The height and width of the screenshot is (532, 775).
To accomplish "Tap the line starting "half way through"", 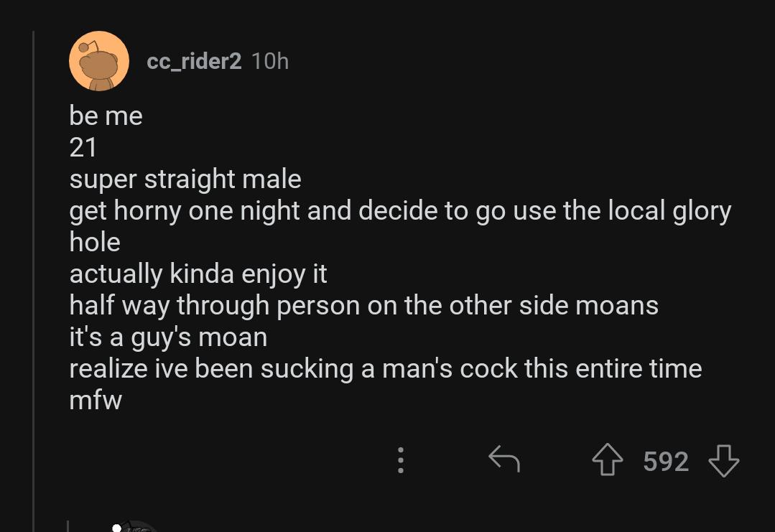I will coord(363,305).
